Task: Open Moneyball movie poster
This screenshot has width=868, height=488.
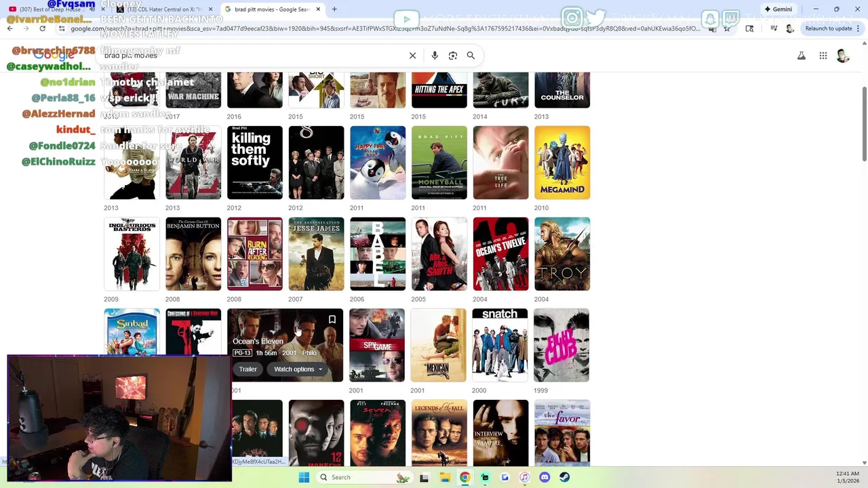Action: 439,163
